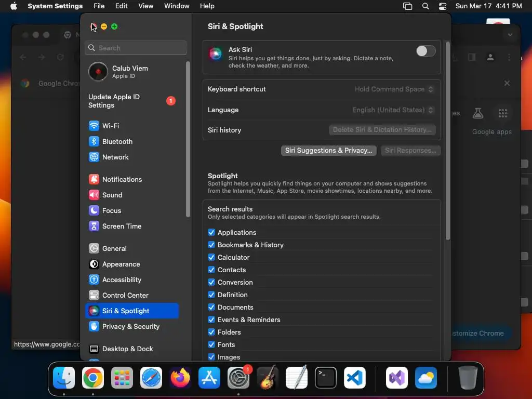Click the settings Search field
Screen dimensions: 532x399
[x=136, y=48]
